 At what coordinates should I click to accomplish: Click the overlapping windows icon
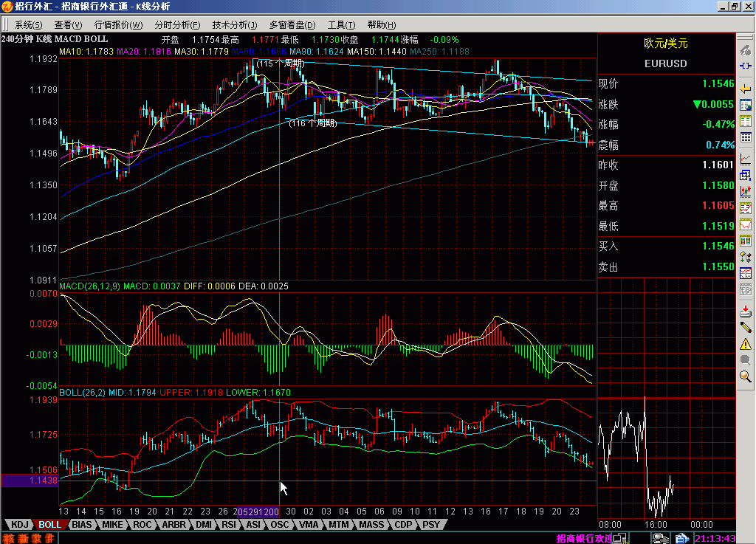click(x=746, y=176)
